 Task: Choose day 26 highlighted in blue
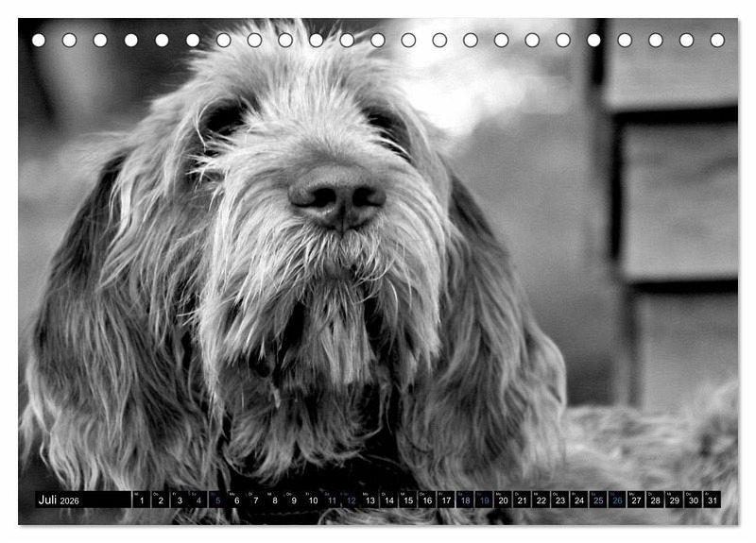pos(617,501)
